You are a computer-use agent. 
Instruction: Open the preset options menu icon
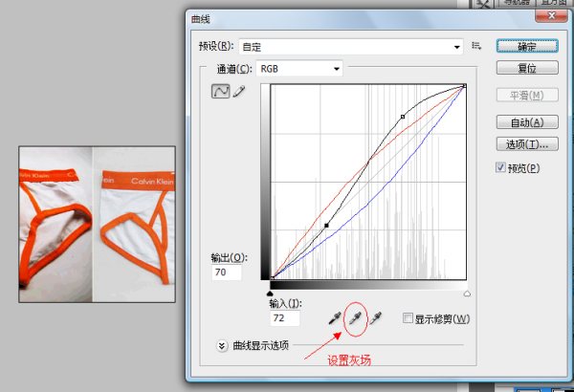click(476, 46)
